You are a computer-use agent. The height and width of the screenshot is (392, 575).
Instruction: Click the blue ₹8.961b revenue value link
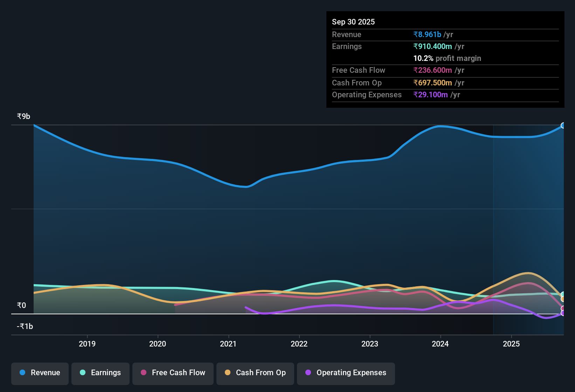427,34
